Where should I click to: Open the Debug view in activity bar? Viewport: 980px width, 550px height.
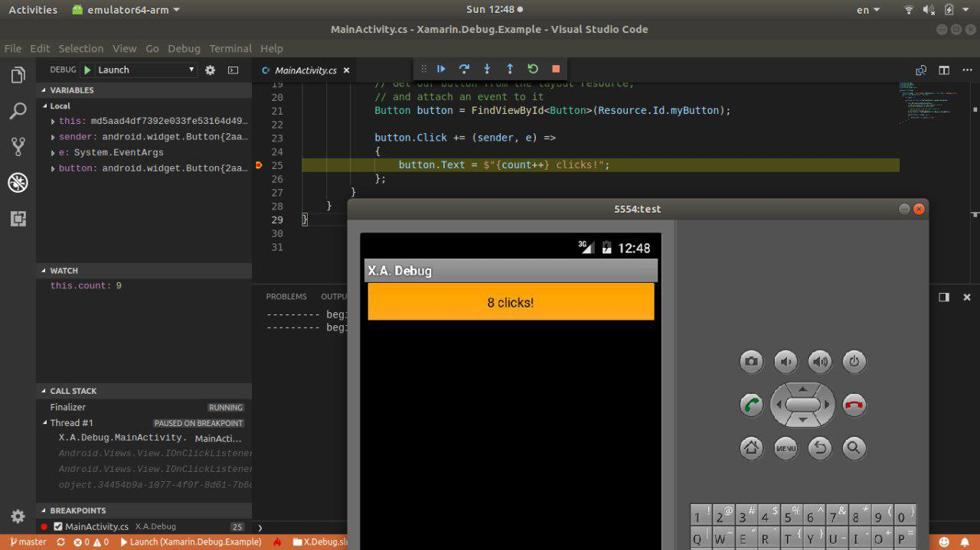click(18, 182)
